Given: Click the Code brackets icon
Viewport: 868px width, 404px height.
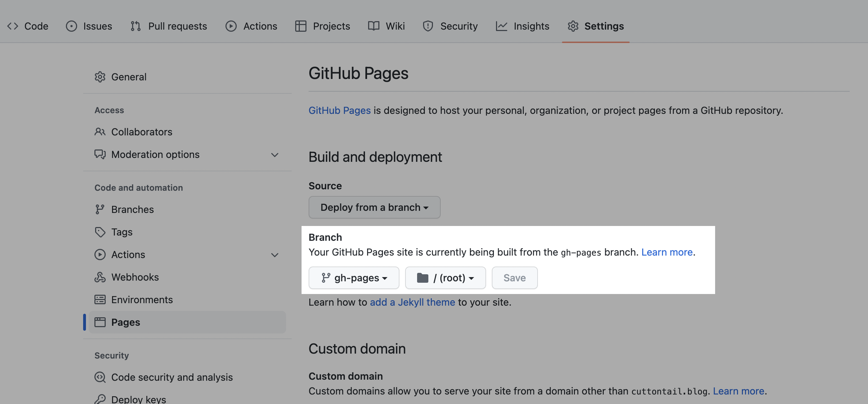Looking at the screenshot, I should pyautogui.click(x=13, y=26).
